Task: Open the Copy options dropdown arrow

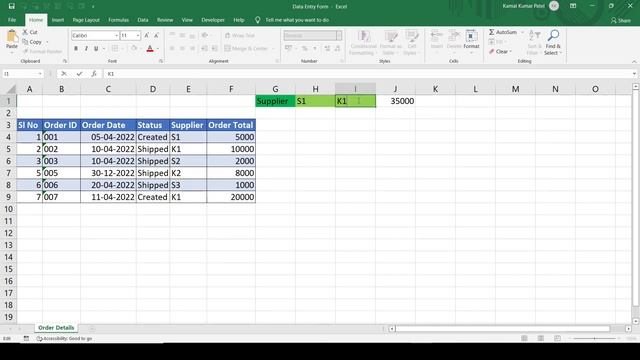Action: (x=47, y=42)
